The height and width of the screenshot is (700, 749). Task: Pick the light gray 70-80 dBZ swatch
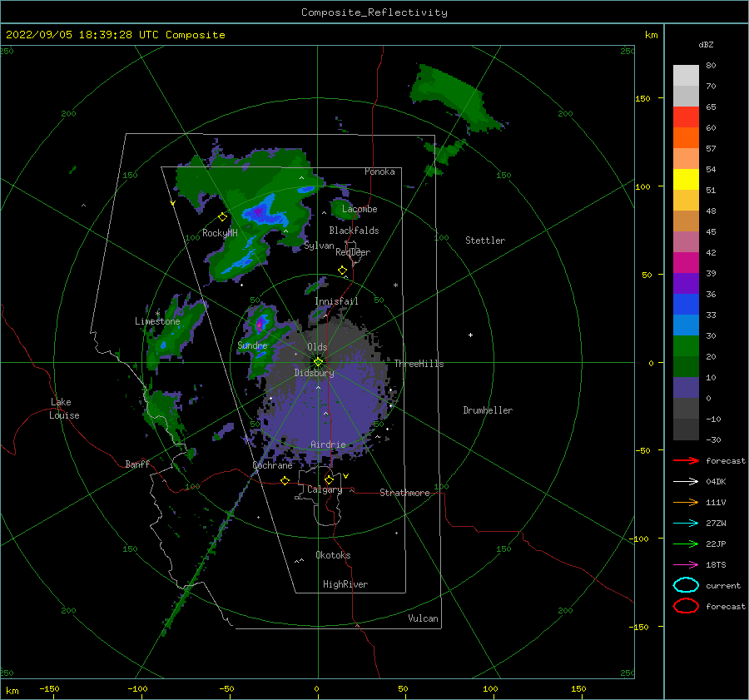(686, 76)
